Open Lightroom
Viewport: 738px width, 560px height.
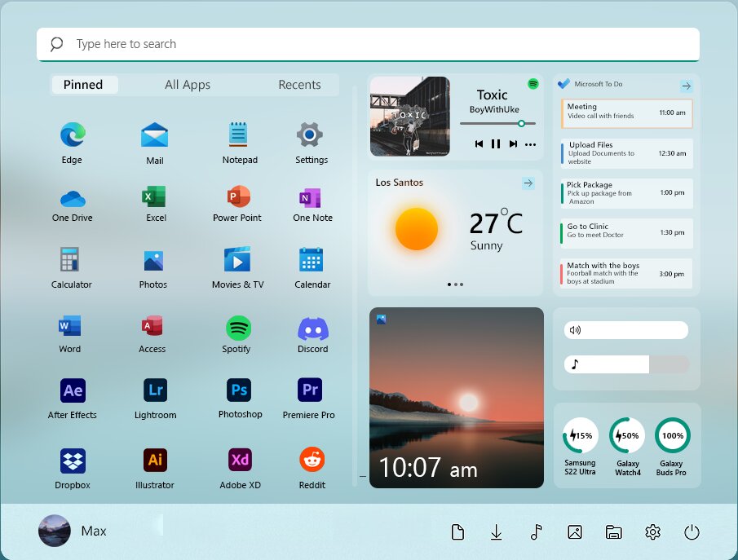point(155,390)
